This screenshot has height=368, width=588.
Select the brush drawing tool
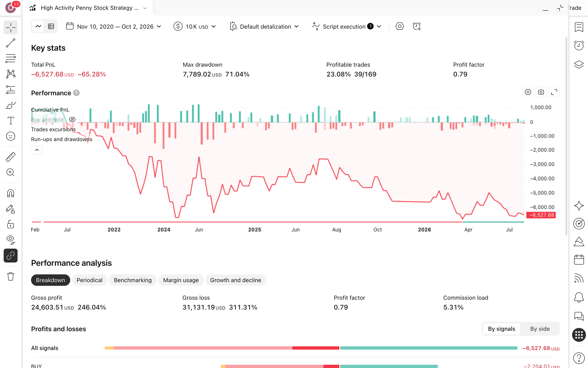click(x=11, y=105)
